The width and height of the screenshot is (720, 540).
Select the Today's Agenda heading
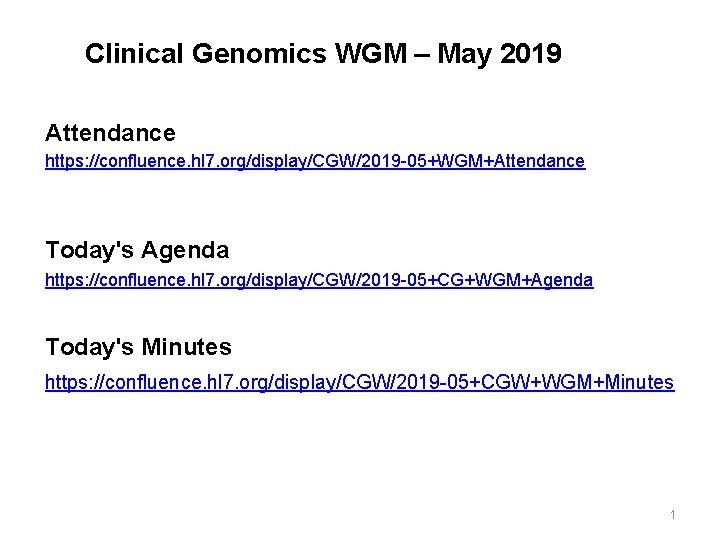click(x=137, y=250)
